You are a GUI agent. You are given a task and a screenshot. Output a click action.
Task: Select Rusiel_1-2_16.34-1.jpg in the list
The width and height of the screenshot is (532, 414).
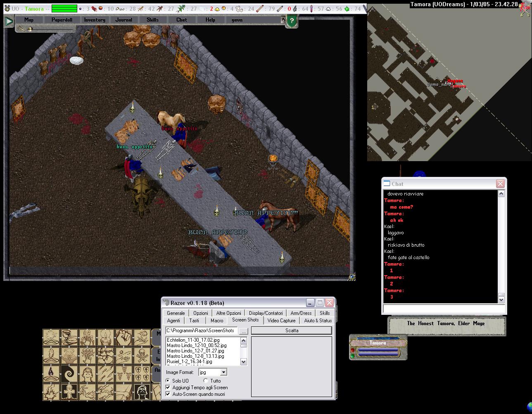[190, 362]
